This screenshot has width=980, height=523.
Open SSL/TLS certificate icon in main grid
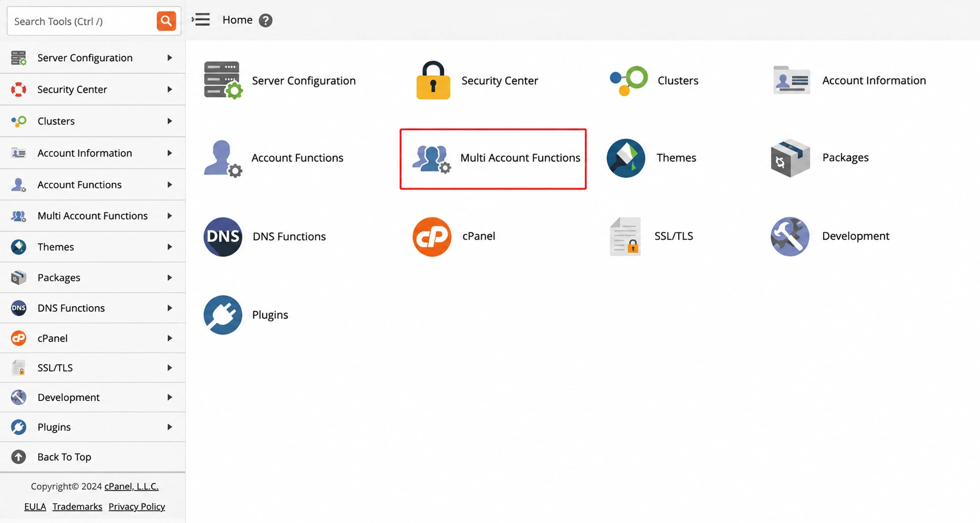pos(625,236)
